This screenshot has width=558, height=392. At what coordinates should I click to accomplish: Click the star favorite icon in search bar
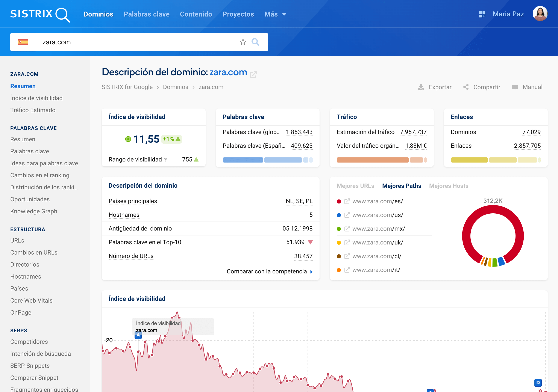[243, 42]
